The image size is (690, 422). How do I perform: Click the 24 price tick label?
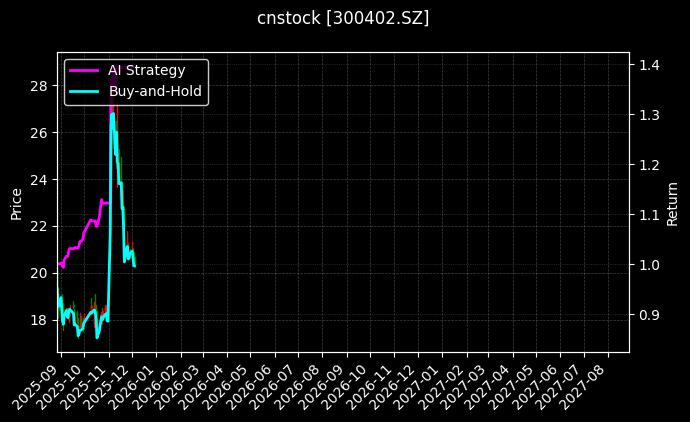point(40,179)
